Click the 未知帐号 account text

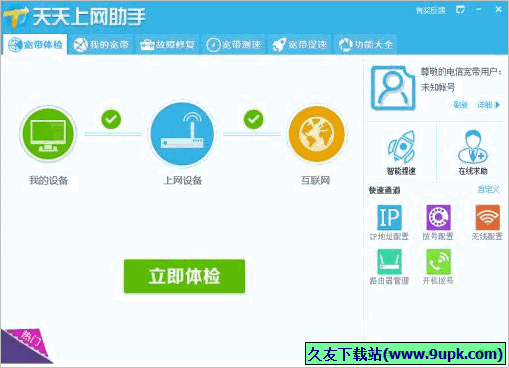coord(438,88)
